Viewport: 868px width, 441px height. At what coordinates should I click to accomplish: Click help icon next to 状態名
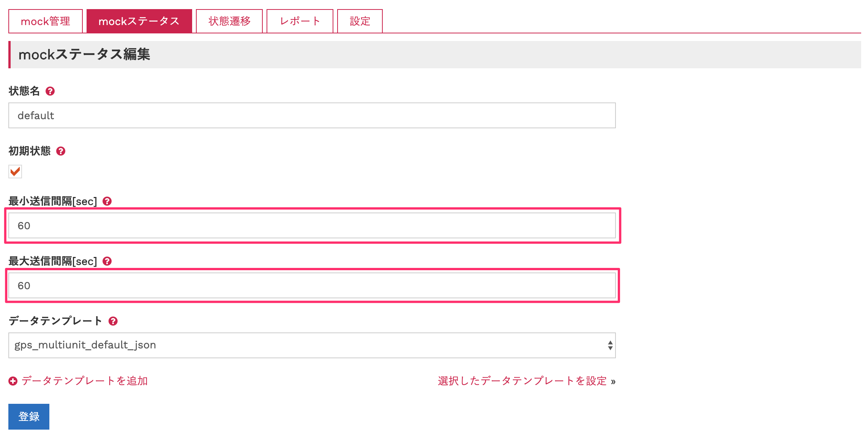coord(50,91)
